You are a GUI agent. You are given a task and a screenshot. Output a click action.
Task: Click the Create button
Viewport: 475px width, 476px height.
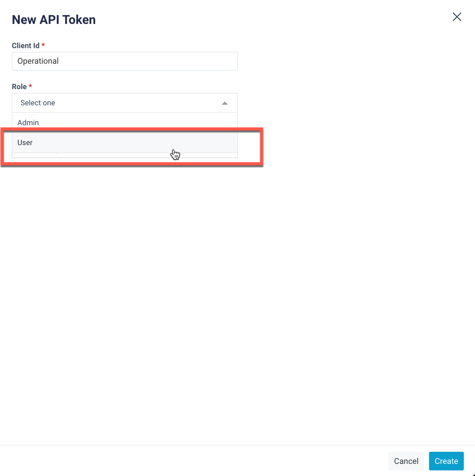(x=446, y=461)
